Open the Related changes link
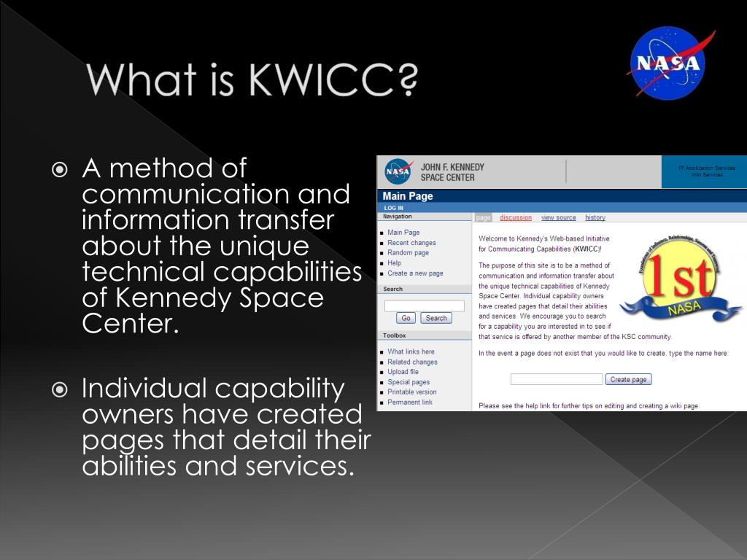The height and width of the screenshot is (560, 747). point(412,362)
